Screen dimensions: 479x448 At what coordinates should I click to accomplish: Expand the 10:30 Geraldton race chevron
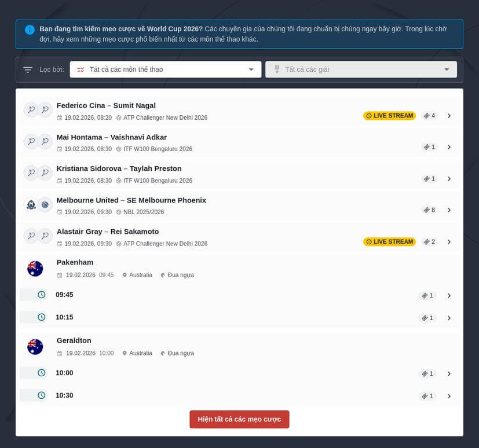[449, 396]
